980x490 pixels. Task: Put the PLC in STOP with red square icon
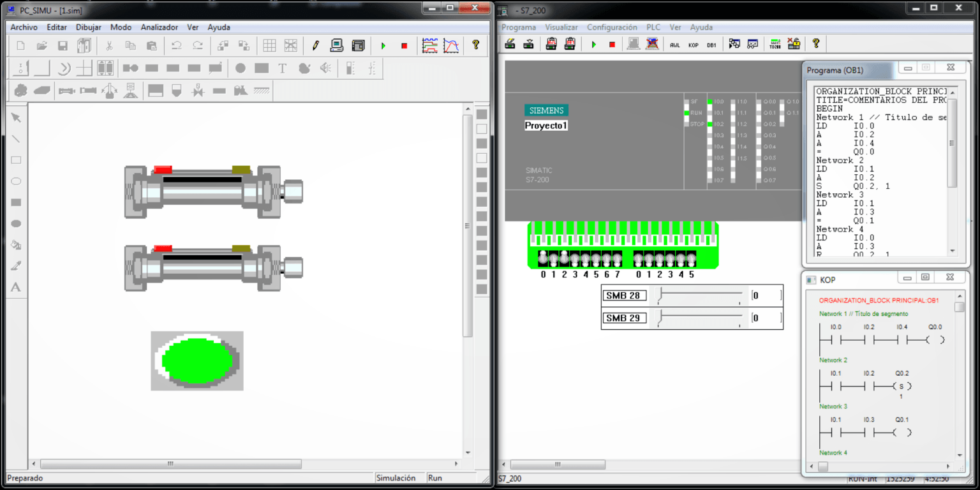click(x=612, y=45)
